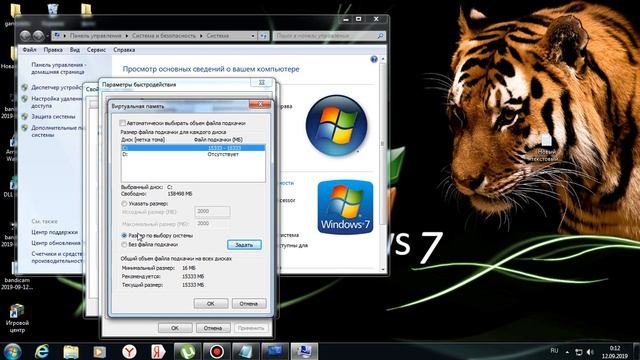The image size is (640, 360).
Task: Open the System window taskbar icon
Action: 304,351
